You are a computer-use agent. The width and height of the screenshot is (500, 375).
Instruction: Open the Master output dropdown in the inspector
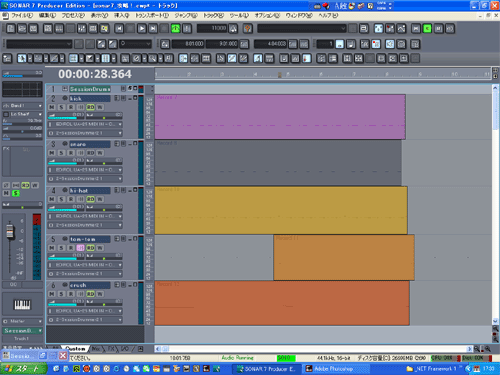(22, 321)
